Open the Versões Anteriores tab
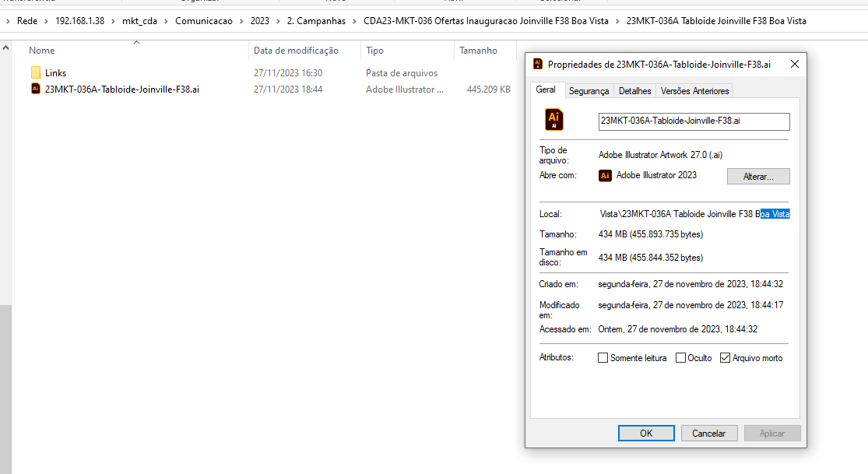 click(x=694, y=91)
